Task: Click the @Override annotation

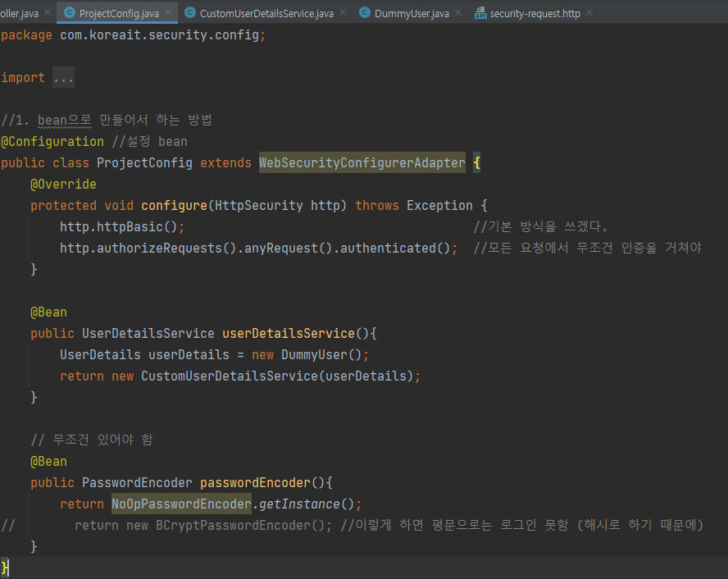Action: [63, 184]
